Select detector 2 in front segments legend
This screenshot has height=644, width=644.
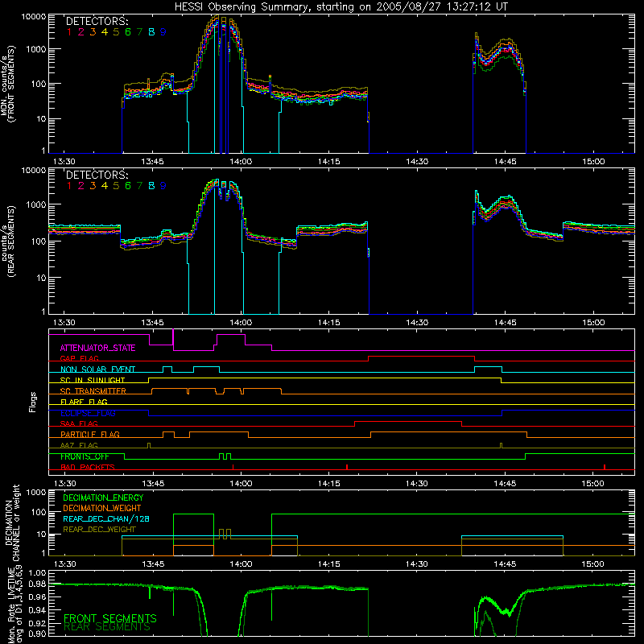(x=81, y=32)
